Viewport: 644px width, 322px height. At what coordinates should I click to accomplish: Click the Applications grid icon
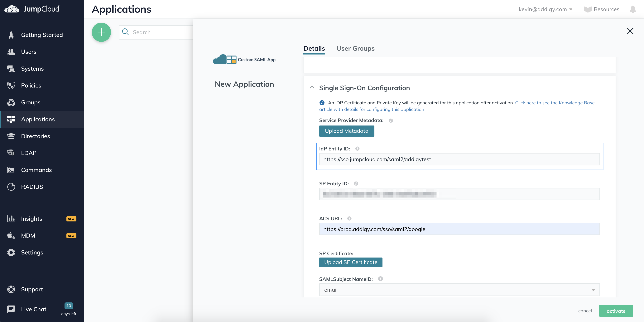pyautogui.click(x=11, y=119)
